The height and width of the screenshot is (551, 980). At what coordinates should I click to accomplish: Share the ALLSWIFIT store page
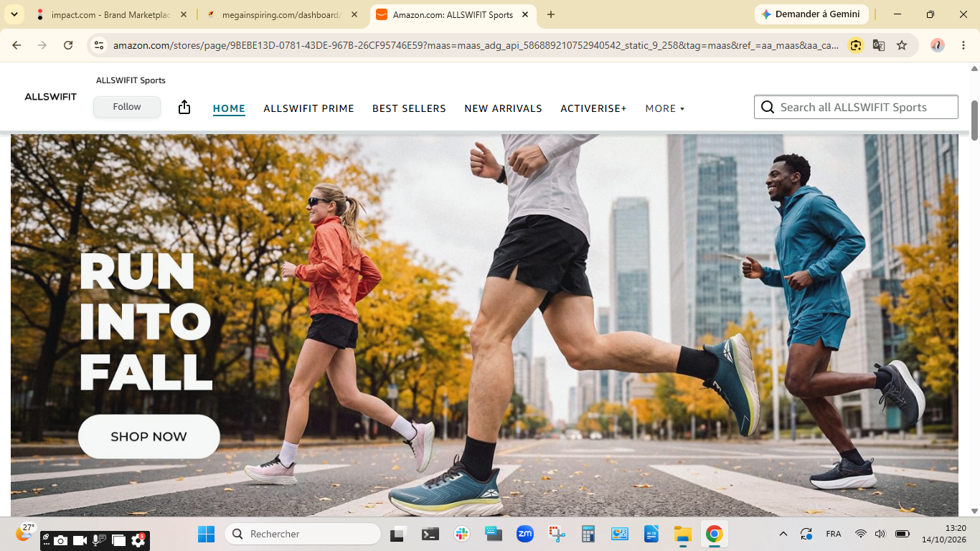pos(184,108)
